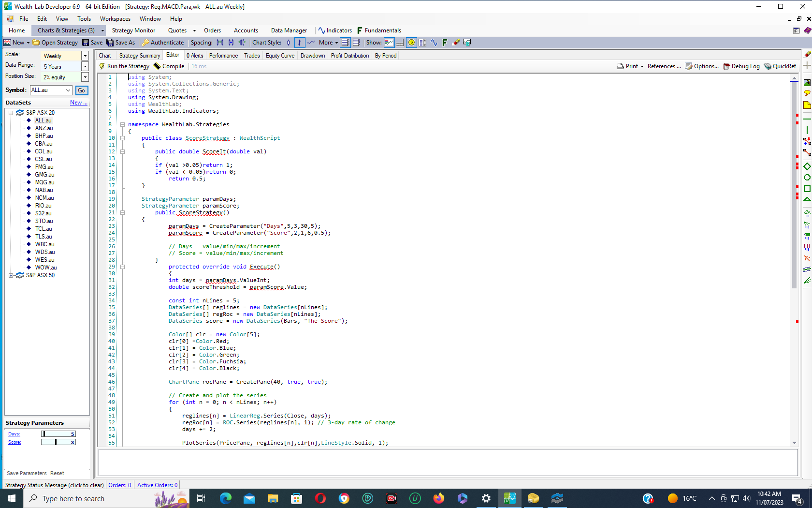812x508 pixels.
Task: Toggle bar chart style button
Action: (x=299, y=43)
